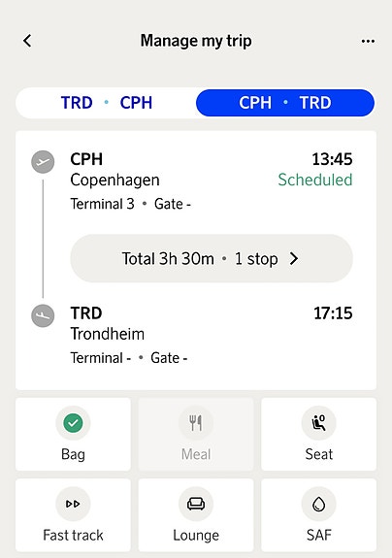
Task: Choose the Fast track double-arrow icon
Action: pyautogui.click(x=73, y=504)
